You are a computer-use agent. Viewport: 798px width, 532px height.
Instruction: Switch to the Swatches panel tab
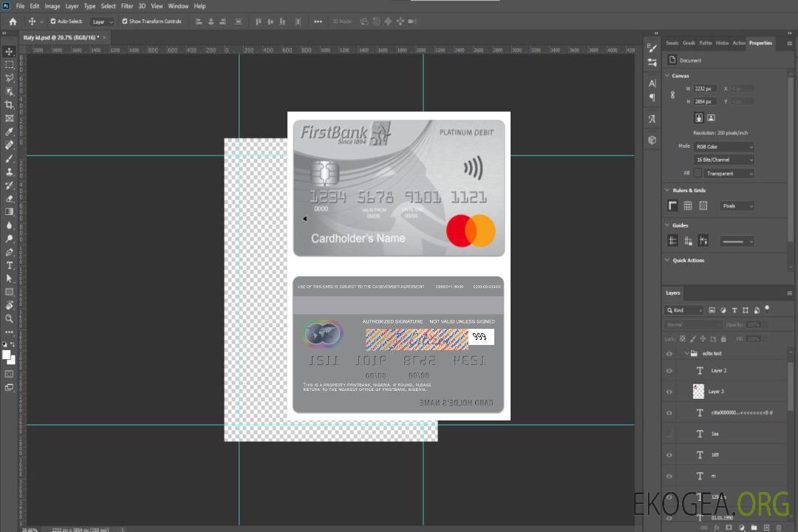point(672,44)
